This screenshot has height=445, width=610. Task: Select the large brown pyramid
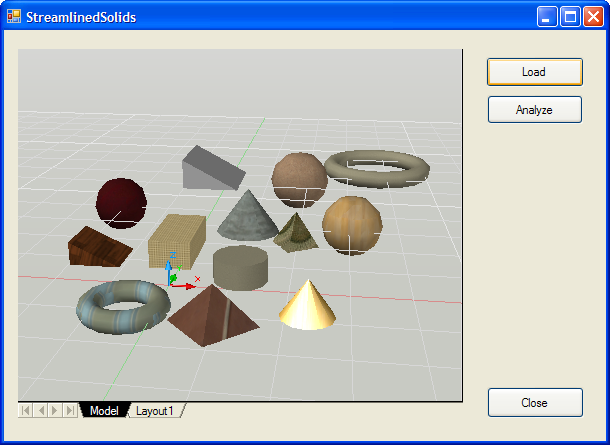pyautogui.click(x=213, y=314)
